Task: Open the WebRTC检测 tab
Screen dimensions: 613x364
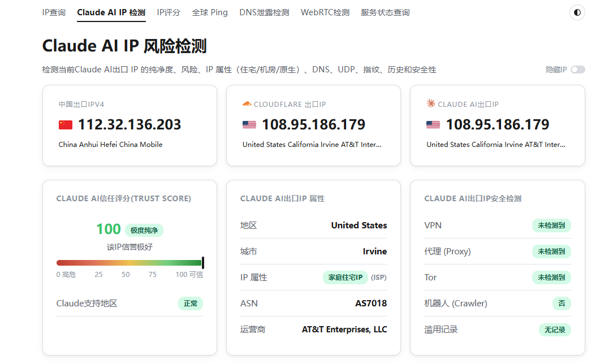Action: click(325, 12)
